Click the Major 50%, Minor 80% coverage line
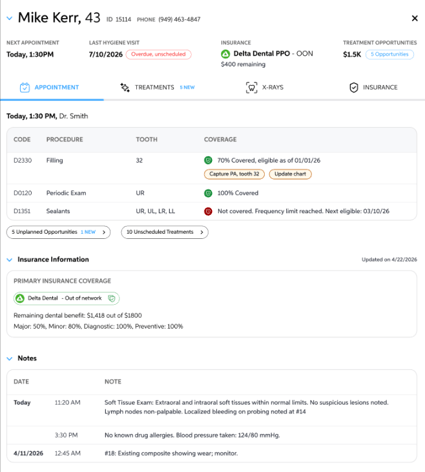 pyautogui.click(x=98, y=326)
